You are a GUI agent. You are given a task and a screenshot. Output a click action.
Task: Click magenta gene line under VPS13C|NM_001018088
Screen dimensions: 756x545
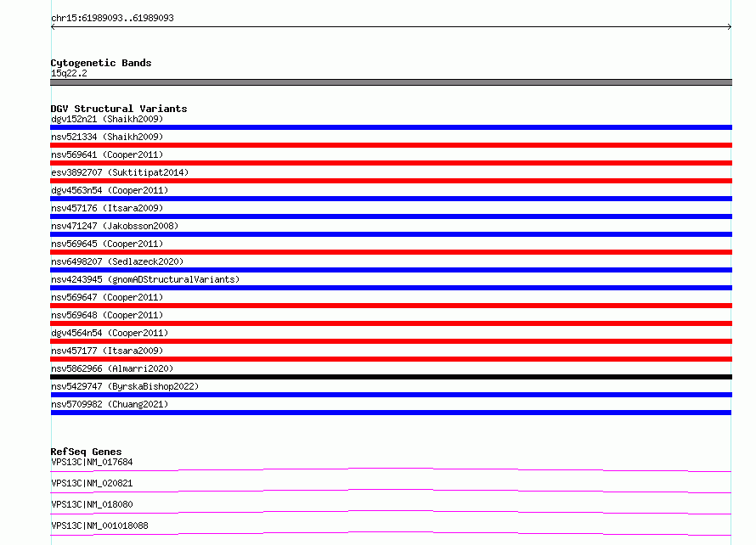click(x=391, y=533)
